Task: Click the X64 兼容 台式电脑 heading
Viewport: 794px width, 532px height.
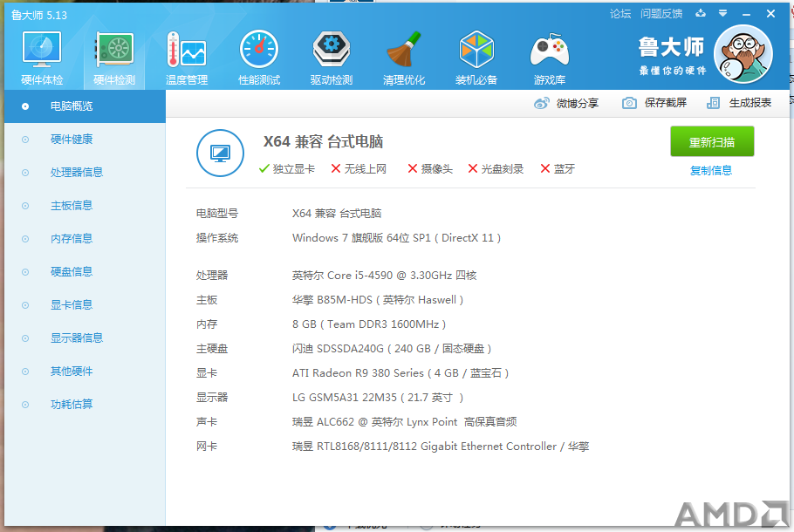Action: 323,142
